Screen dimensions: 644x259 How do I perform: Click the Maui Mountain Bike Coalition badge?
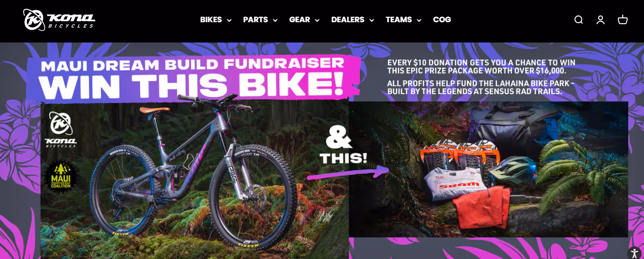(61, 174)
